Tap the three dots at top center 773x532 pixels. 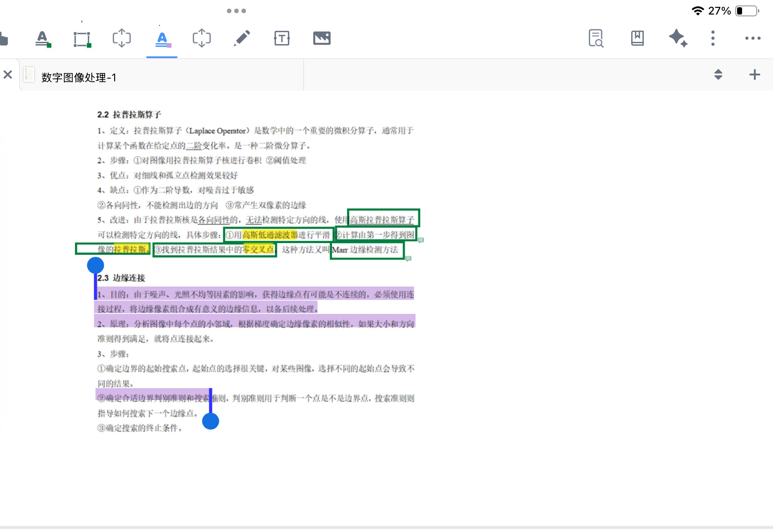(236, 11)
